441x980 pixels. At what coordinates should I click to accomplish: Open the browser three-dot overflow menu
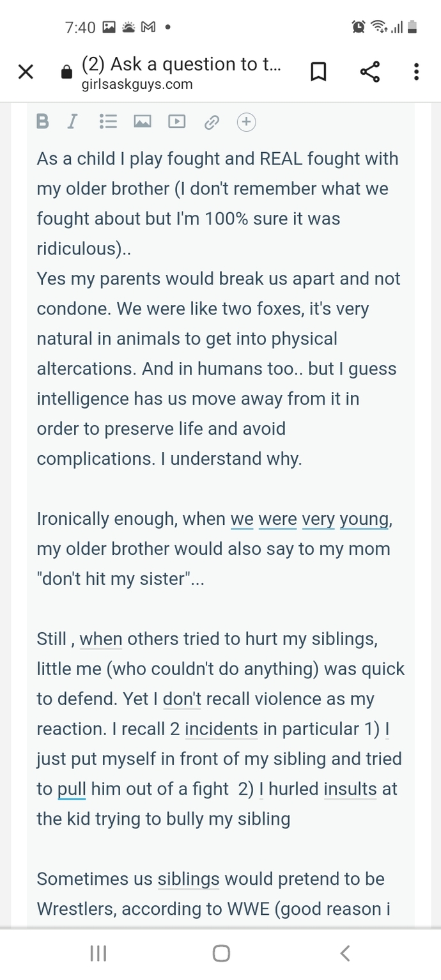coord(417,72)
